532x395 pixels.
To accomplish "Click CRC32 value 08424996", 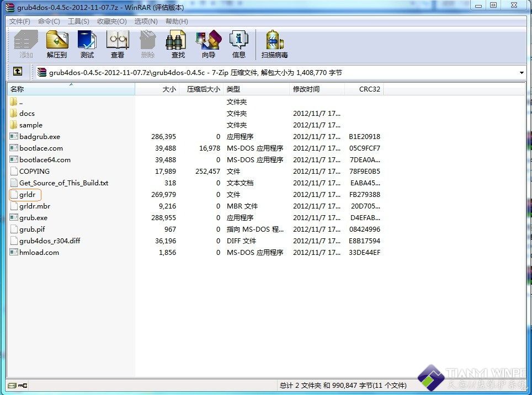I will [365, 229].
